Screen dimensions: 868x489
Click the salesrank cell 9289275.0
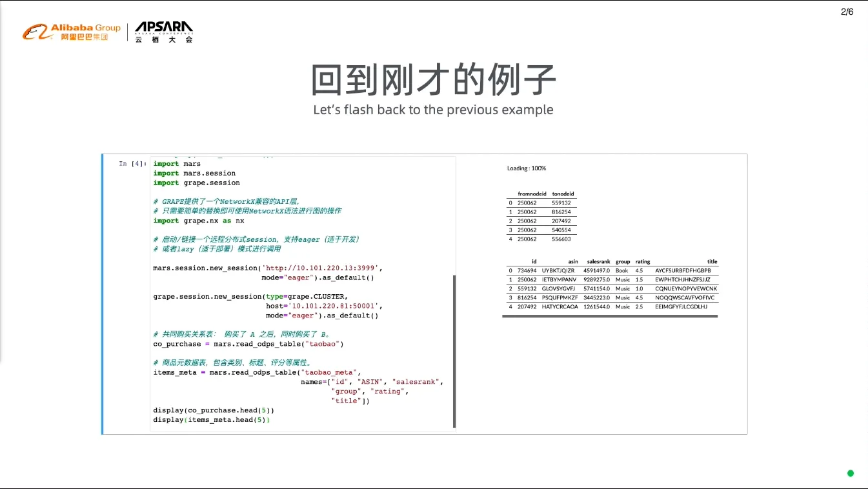click(x=597, y=279)
